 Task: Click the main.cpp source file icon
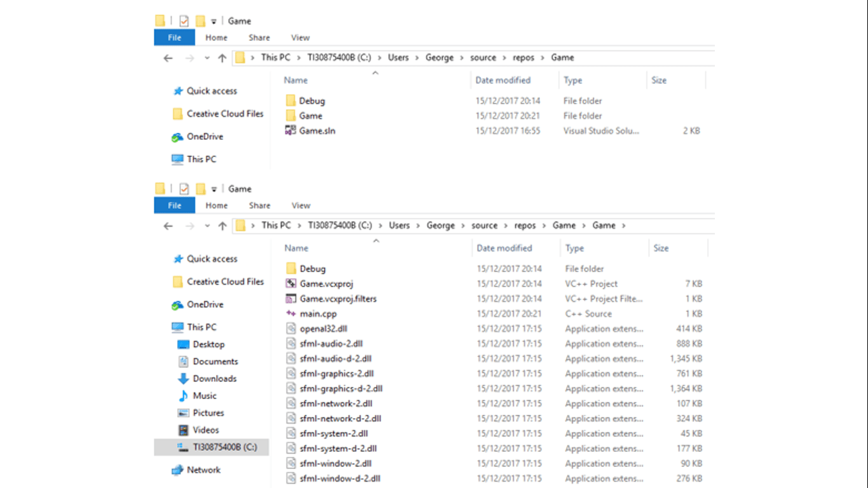tap(291, 314)
